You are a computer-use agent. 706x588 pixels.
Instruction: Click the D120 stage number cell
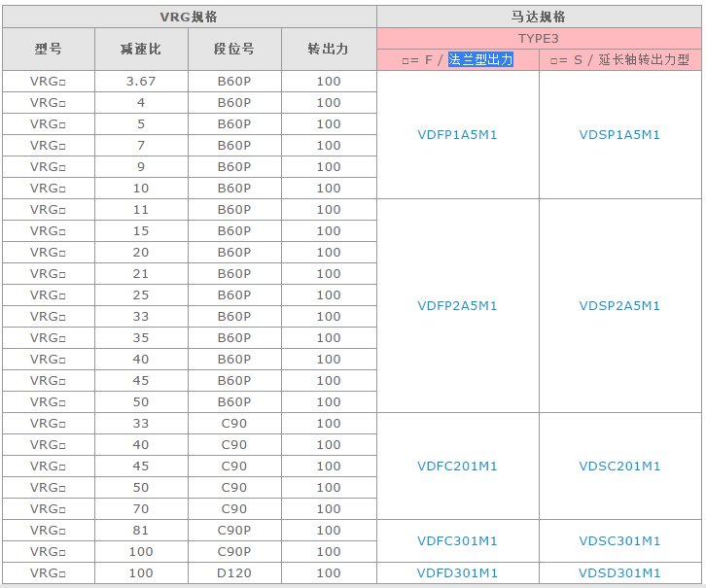234,572
